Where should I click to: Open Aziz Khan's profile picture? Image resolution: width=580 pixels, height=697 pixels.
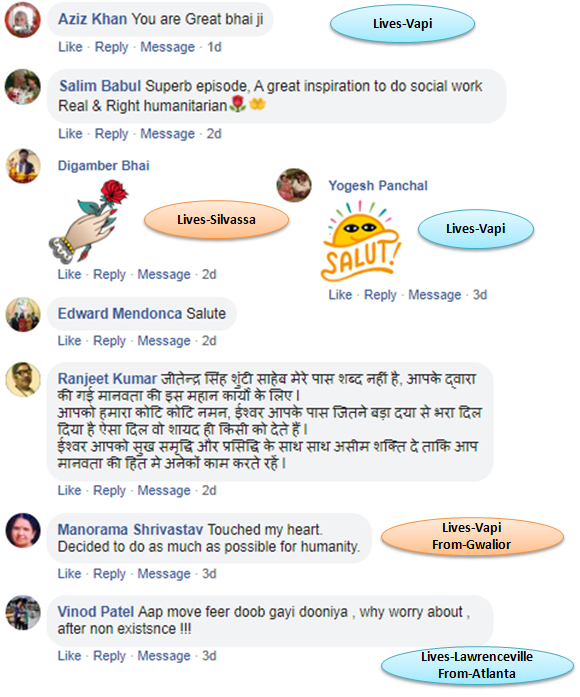(x=23, y=20)
